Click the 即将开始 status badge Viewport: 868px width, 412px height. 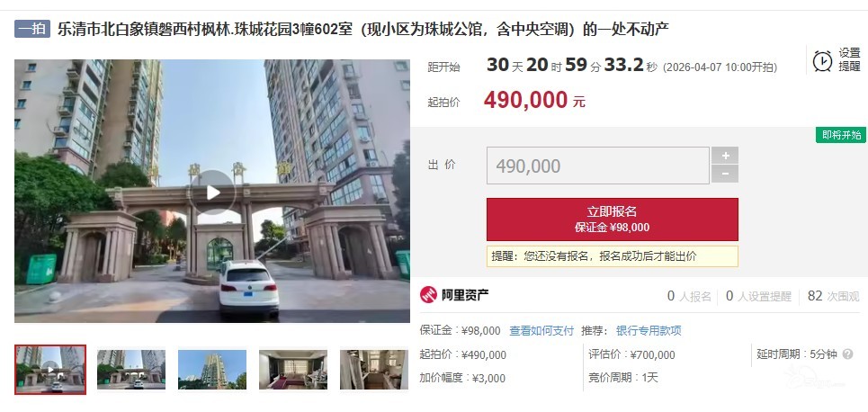pos(841,135)
